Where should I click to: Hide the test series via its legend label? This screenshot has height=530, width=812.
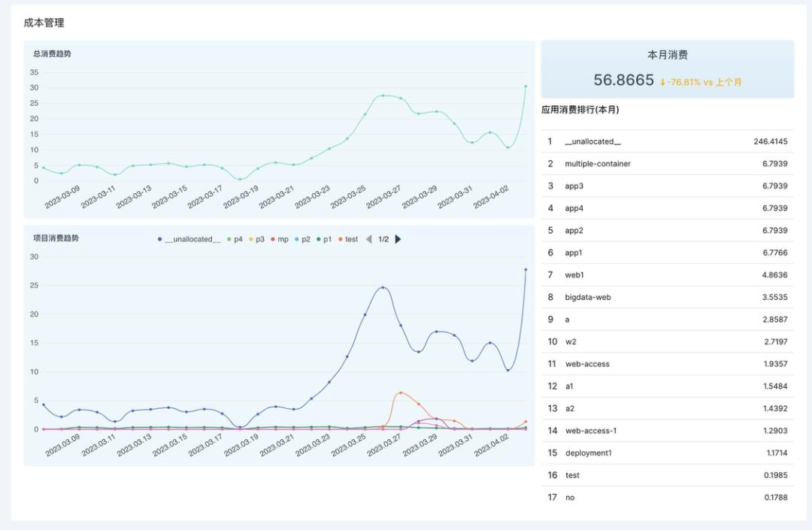350,239
